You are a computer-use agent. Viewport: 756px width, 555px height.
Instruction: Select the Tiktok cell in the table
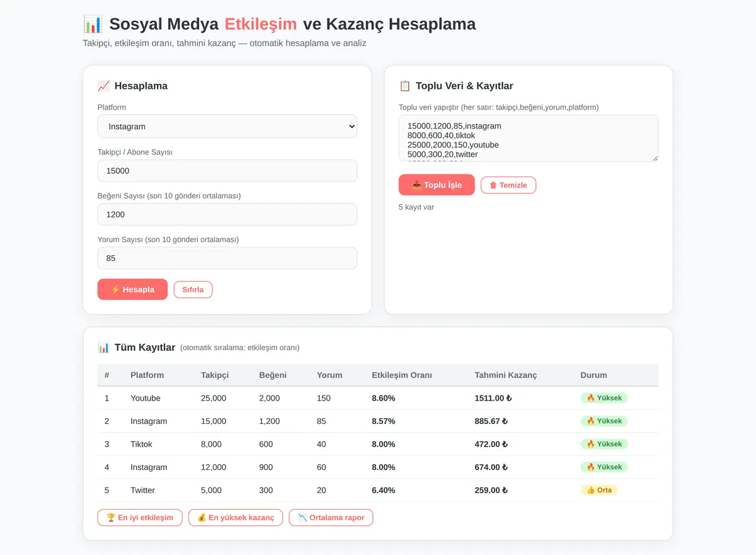click(x=142, y=444)
